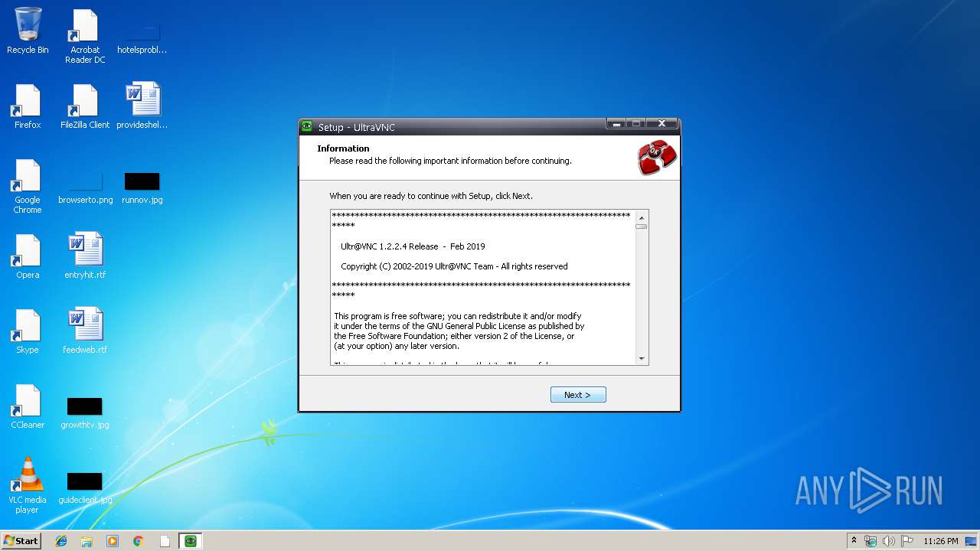This screenshot has height=551, width=980.
Task: Click the scroll-up arrow of the info text
Action: [x=642, y=218]
